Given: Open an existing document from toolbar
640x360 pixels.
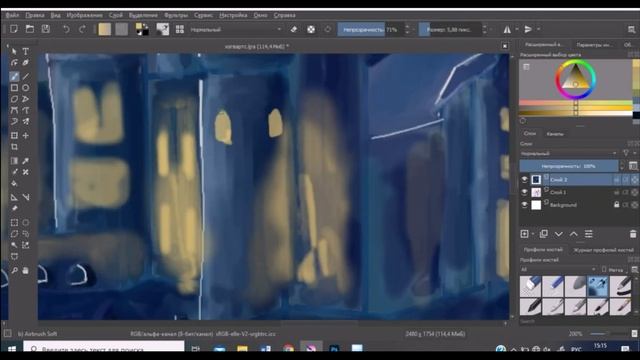Looking at the screenshot, I should click(30, 29).
